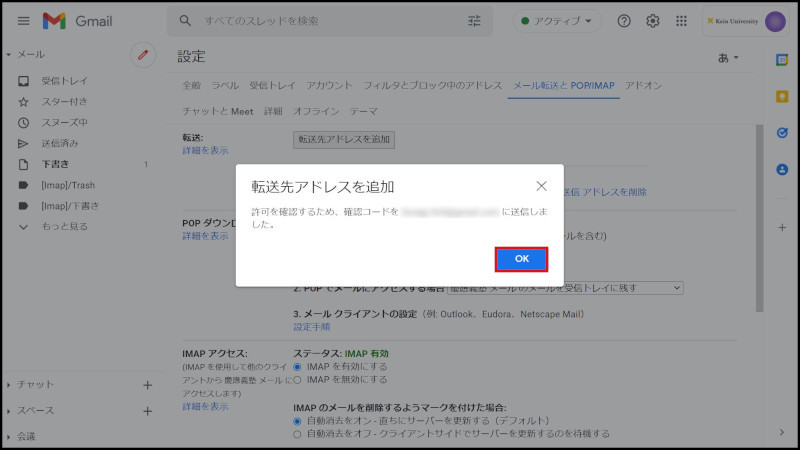This screenshot has width=800, height=450.
Task: Open the Help question mark icon
Action: 624,21
